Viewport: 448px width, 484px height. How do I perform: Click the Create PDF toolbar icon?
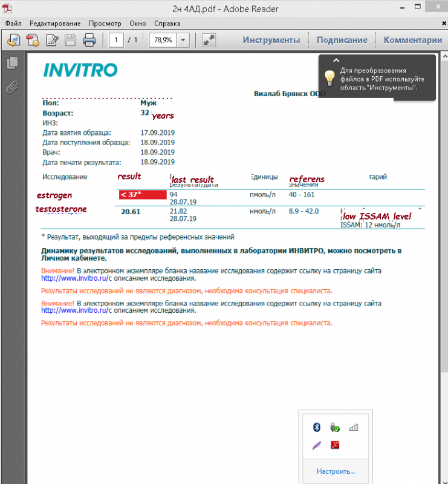[33, 40]
